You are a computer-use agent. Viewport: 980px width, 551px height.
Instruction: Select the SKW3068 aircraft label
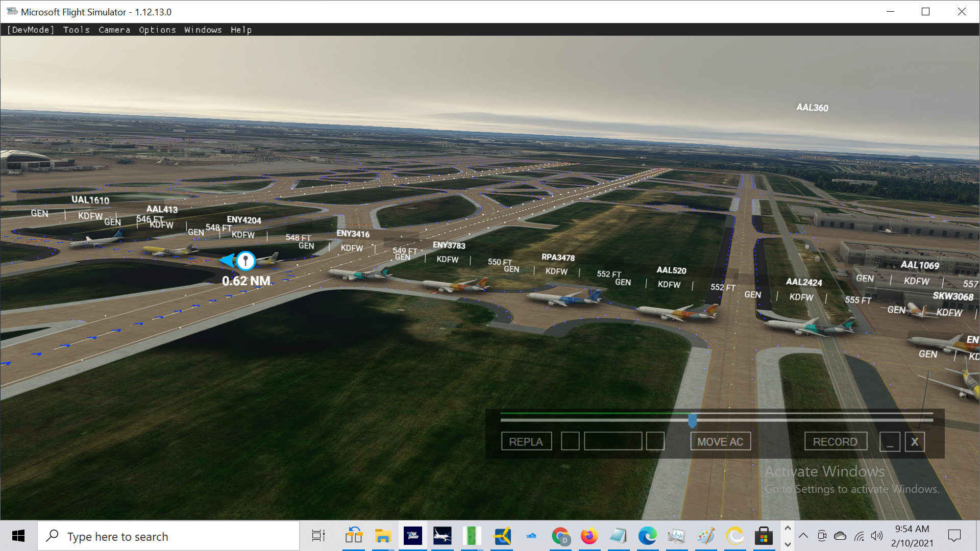[953, 296]
